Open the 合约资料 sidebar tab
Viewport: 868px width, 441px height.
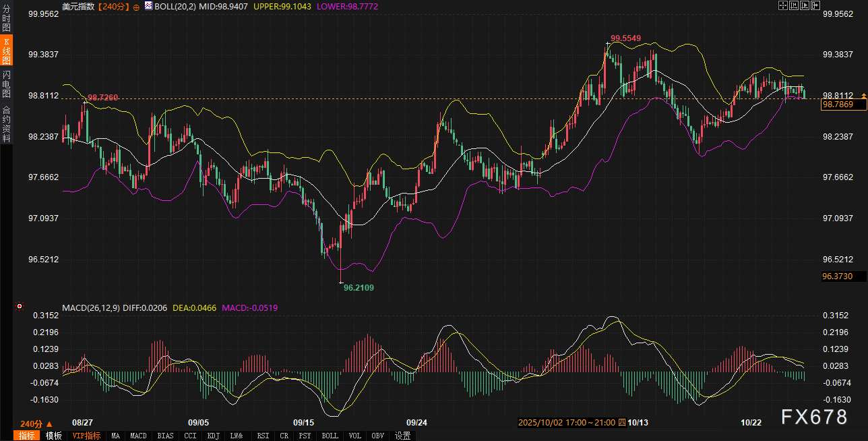tap(6, 124)
